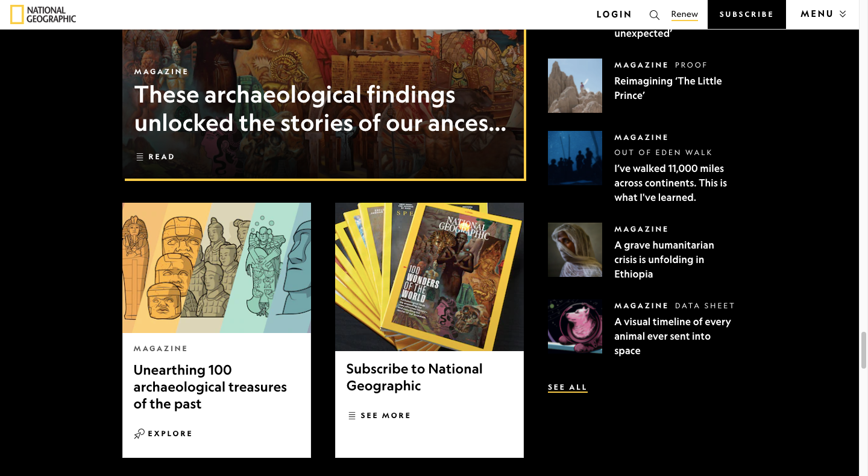Click the PROOF category label
The height and width of the screenshot is (476, 868).
click(691, 65)
